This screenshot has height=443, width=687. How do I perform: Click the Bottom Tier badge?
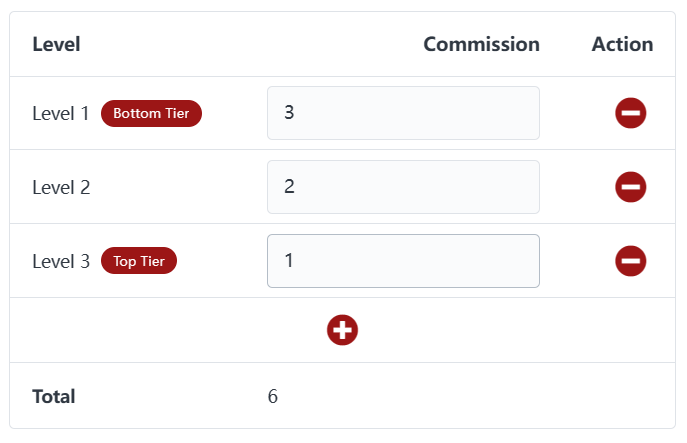151,114
